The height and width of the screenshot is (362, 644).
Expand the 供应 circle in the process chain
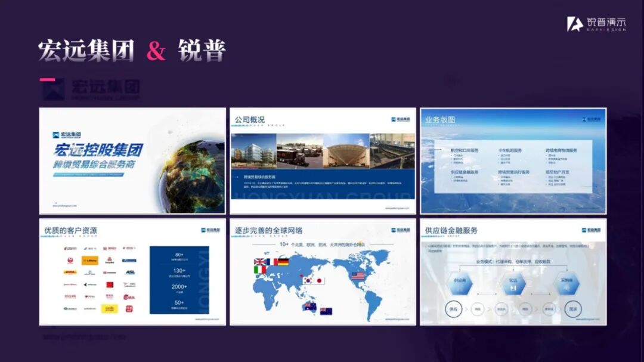[x=455, y=308]
